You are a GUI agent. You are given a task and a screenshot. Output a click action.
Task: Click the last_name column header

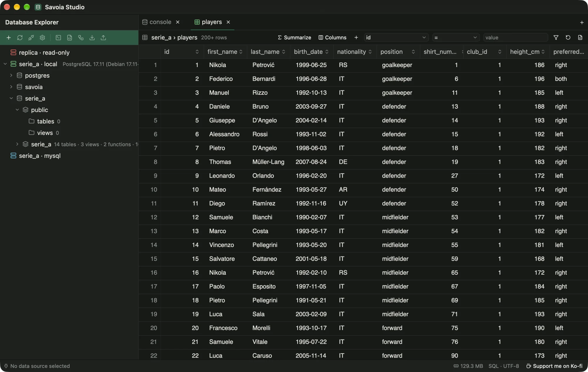[268, 52]
